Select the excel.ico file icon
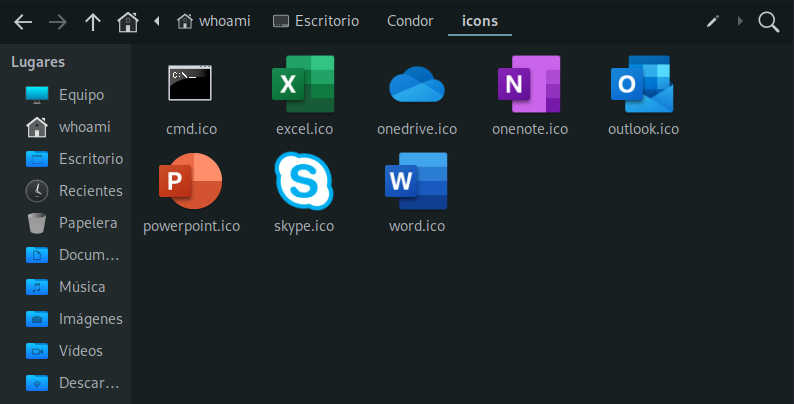The image size is (794, 404). click(303, 84)
